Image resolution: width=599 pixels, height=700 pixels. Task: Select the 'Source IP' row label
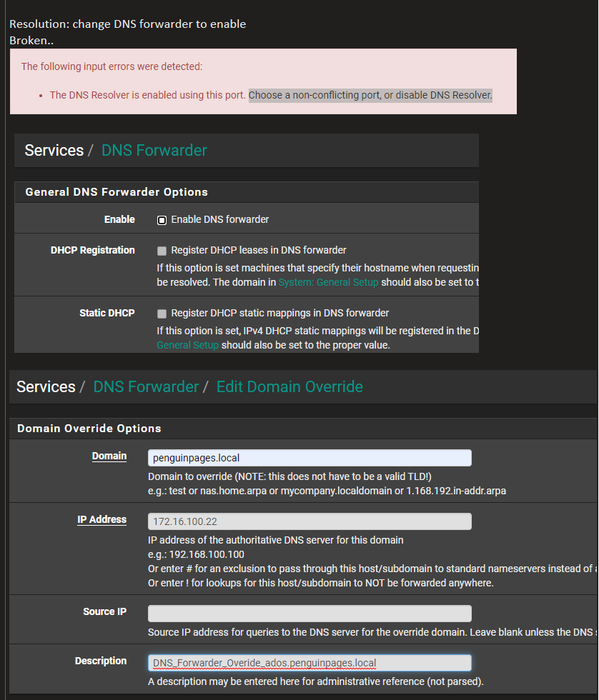coord(104,611)
